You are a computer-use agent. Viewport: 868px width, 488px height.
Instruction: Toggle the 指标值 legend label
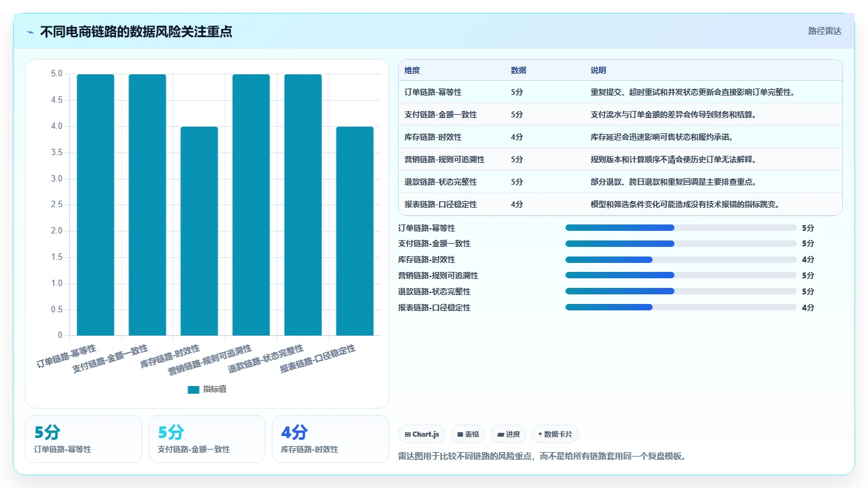click(215, 389)
